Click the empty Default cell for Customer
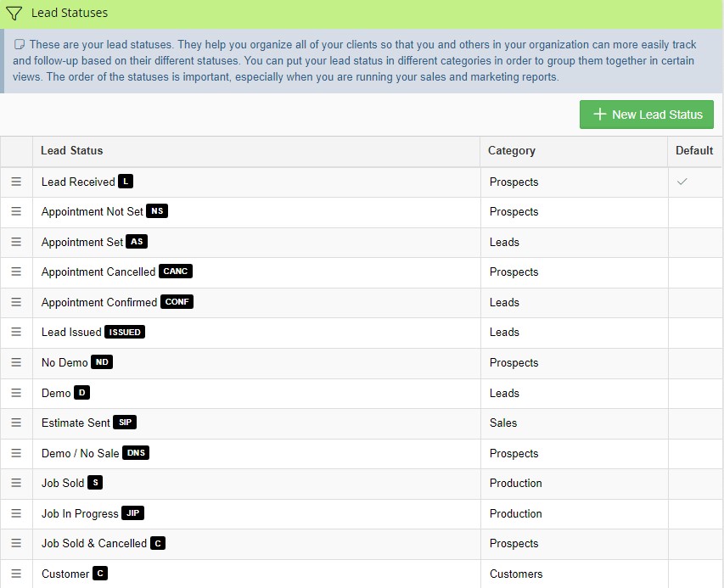Image resolution: width=724 pixels, height=588 pixels. coord(698,574)
